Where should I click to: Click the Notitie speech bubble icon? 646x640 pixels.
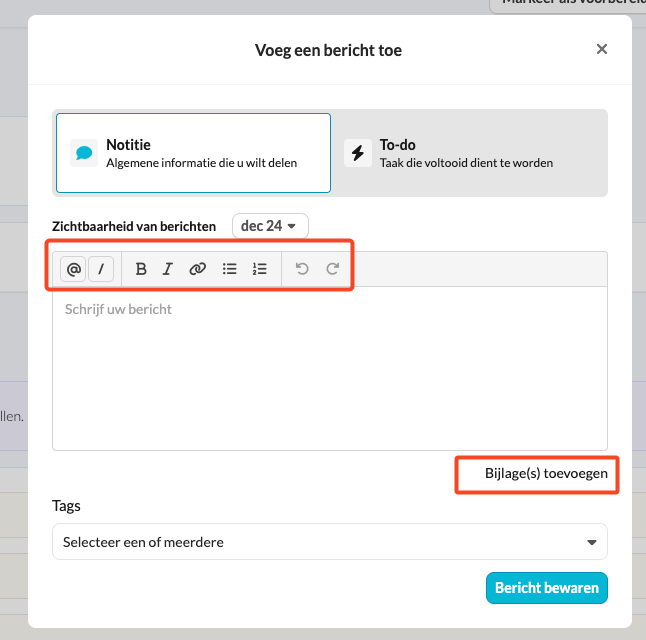[84, 153]
